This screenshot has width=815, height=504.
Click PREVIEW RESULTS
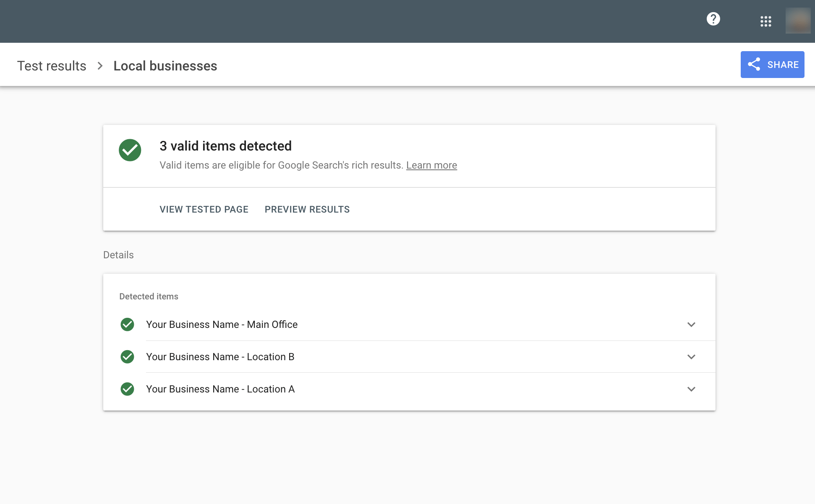pos(307,209)
